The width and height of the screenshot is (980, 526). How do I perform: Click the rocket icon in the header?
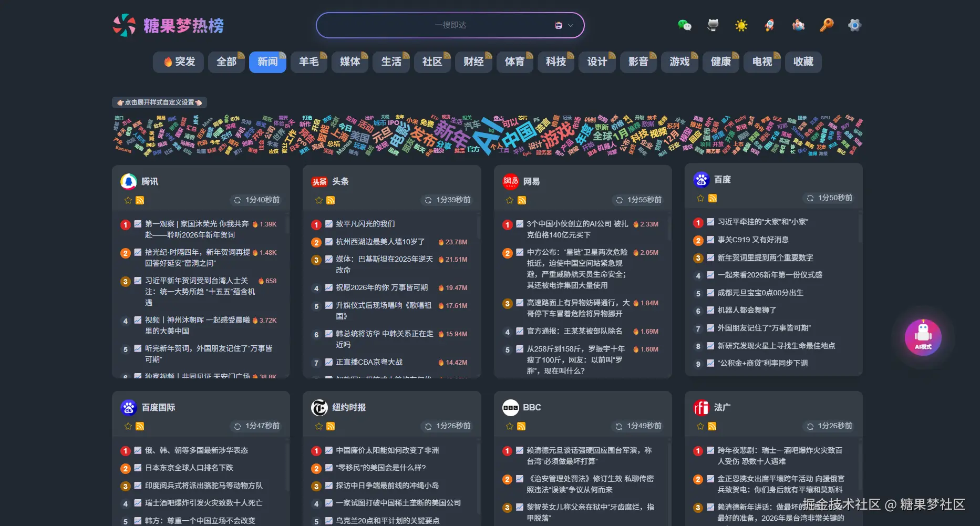[x=769, y=25]
